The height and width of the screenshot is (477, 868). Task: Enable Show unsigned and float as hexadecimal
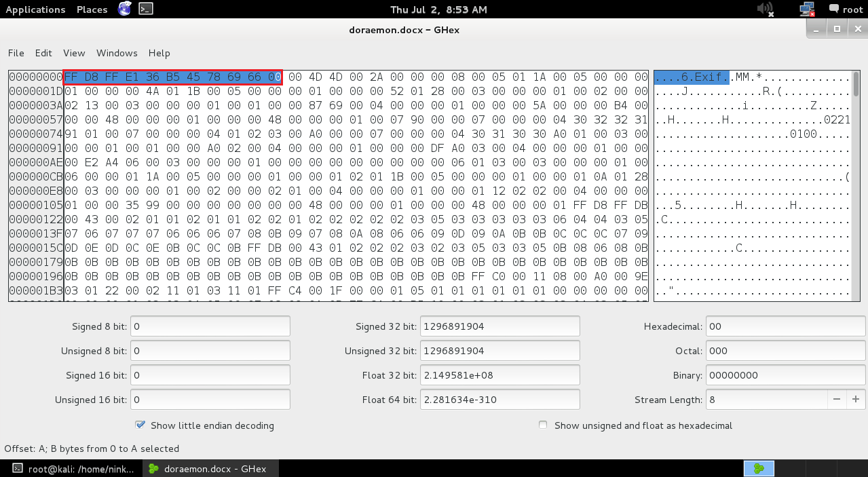543,425
